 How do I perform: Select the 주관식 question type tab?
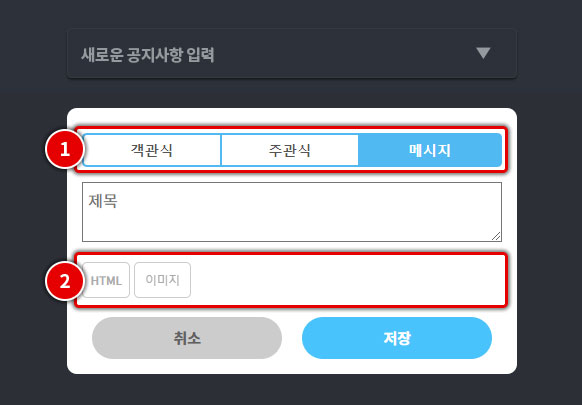(290, 150)
